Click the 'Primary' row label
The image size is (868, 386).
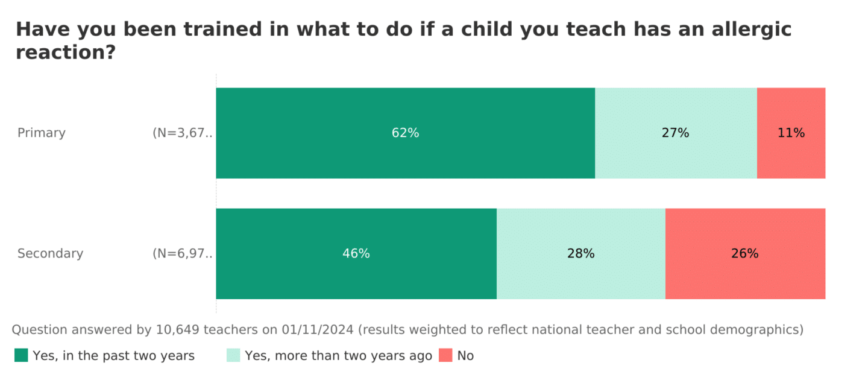pos(42,133)
